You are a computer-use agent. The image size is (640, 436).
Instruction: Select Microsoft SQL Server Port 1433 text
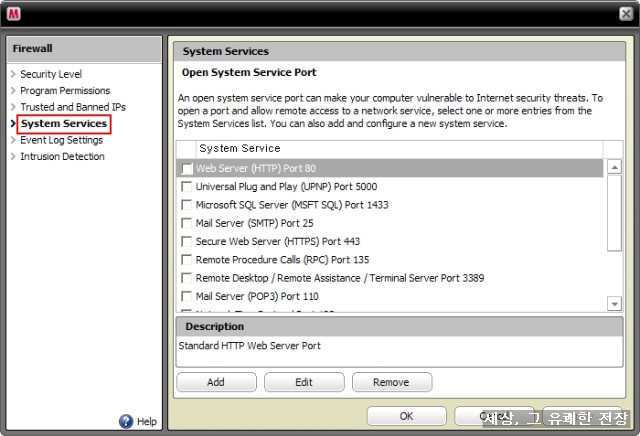click(292, 205)
